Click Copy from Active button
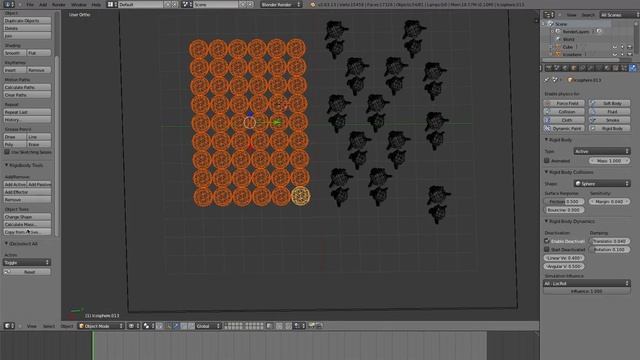640x360 pixels. pyautogui.click(x=27, y=232)
